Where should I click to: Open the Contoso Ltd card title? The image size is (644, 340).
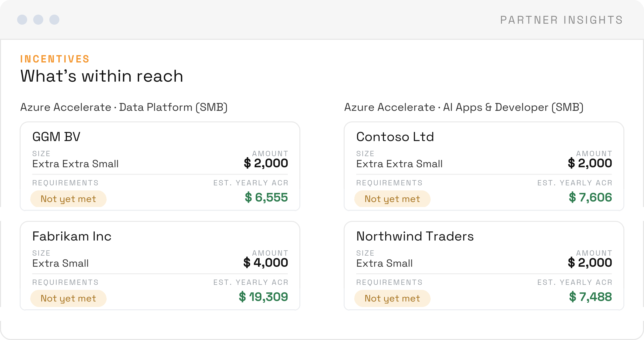point(395,137)
